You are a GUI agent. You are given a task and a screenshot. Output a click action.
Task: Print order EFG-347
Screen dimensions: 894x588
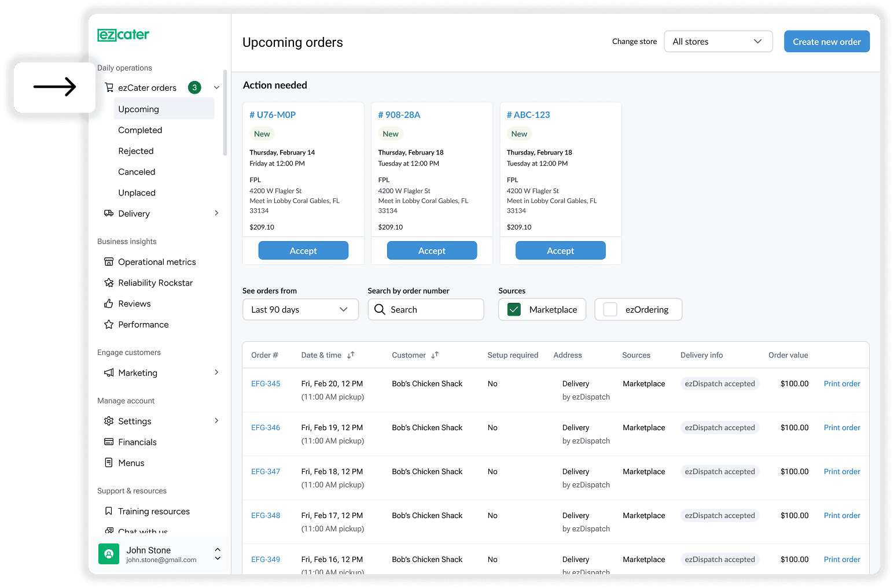click(x=842, y=471)
